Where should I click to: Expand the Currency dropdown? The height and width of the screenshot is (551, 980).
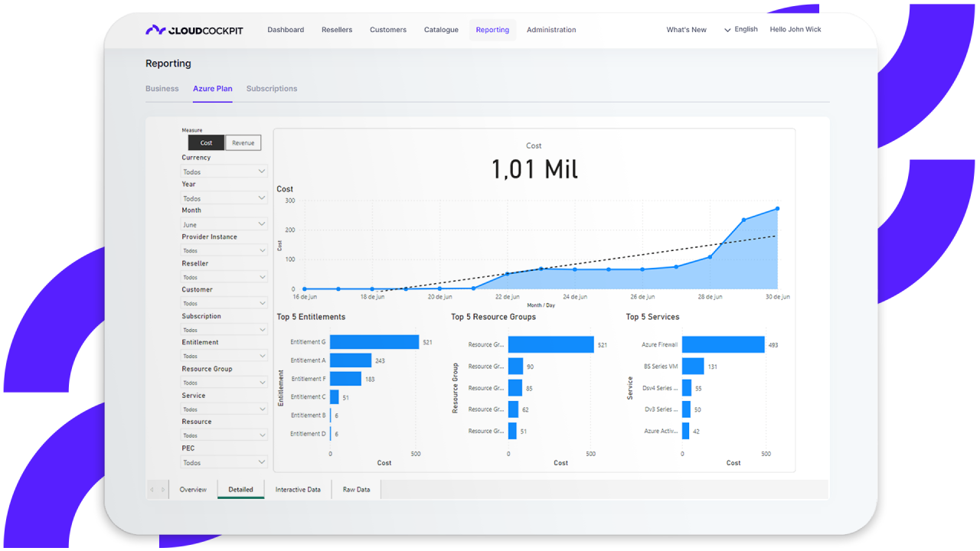pyautogui.click(x=224, y=171)
